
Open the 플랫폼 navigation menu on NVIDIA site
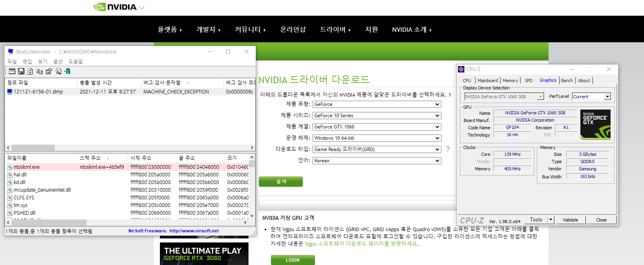coord(170,29)
